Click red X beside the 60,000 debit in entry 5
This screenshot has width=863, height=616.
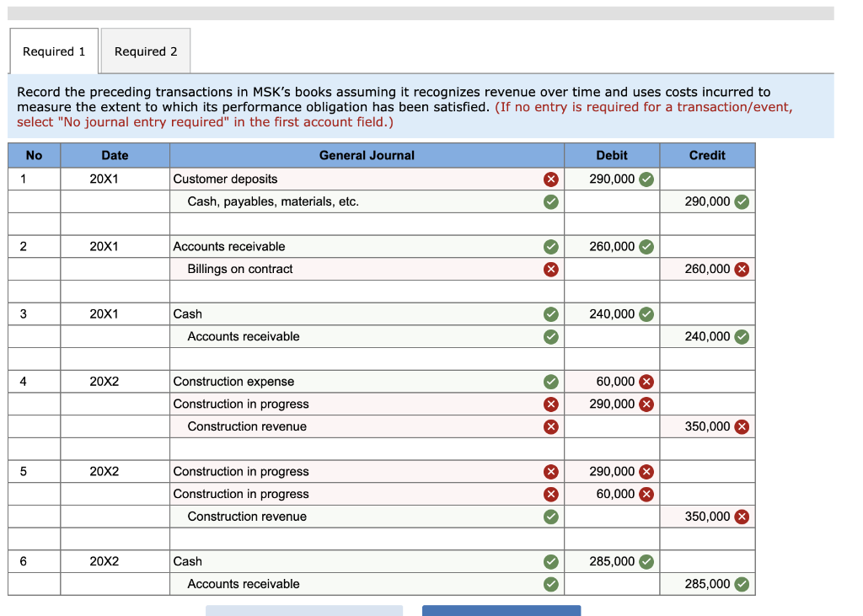647,494
